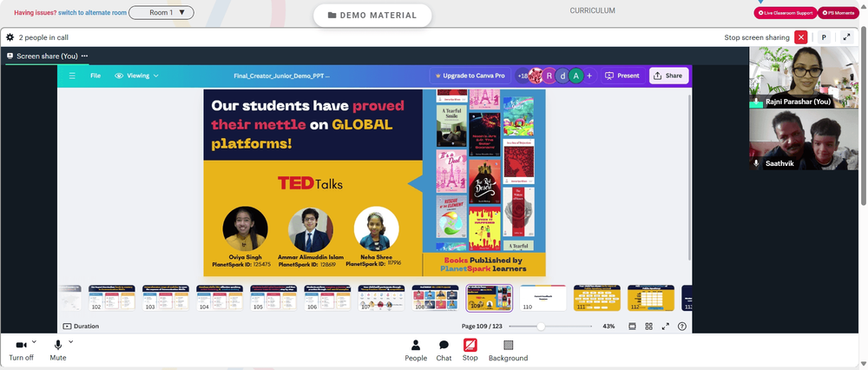Image resolution: width=868 pixels, height=370 pixels.
Task: Click the TED Talks logo on slide
Action: tap(310, 183)
